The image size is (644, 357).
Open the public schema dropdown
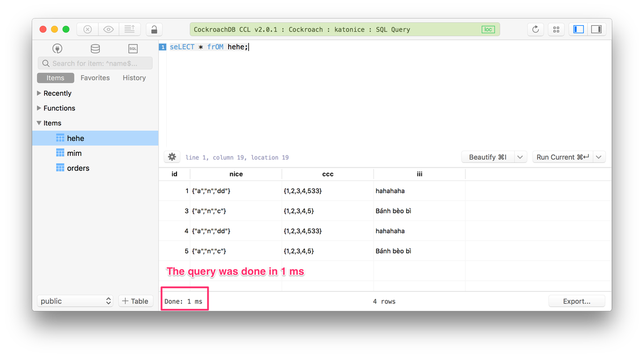(x=75, y=301)
